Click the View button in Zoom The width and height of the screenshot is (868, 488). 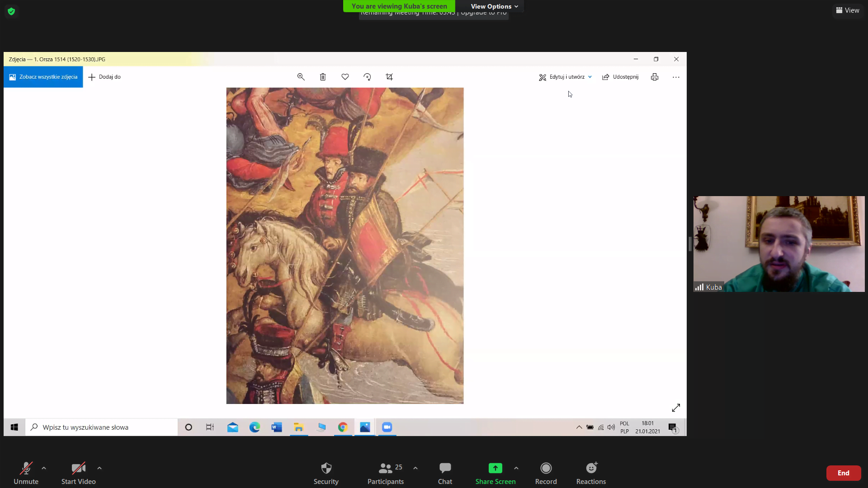point(848,10)
